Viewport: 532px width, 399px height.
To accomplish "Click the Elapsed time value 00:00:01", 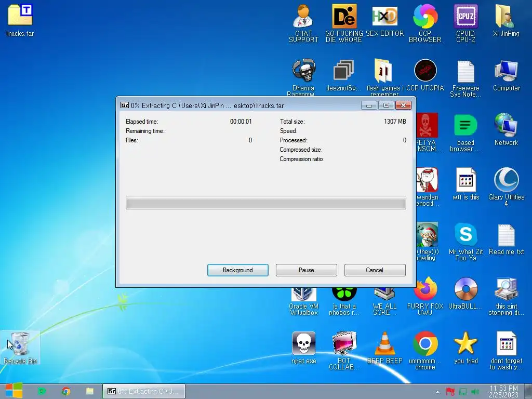I will 241,122.
